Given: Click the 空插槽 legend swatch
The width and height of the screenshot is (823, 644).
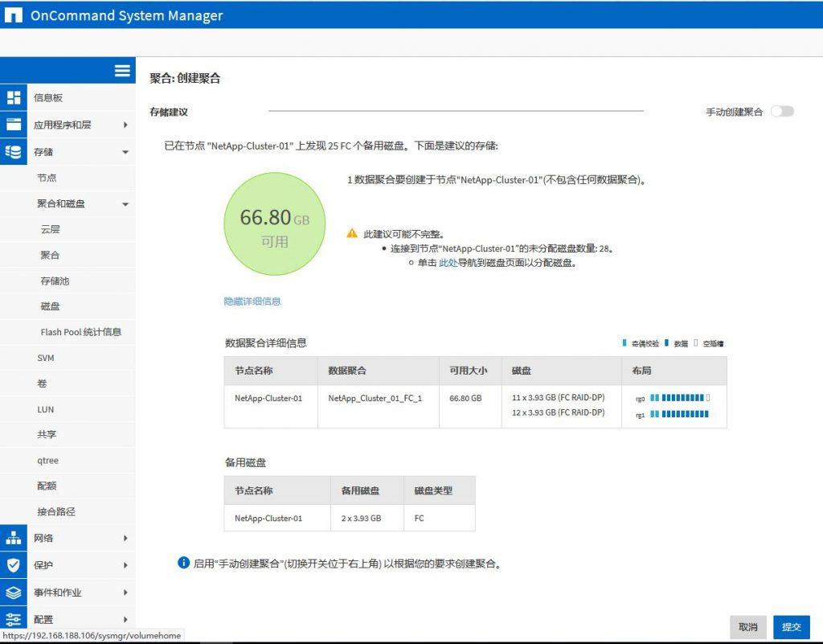Looking at the screenshot, I should [696, 343].
